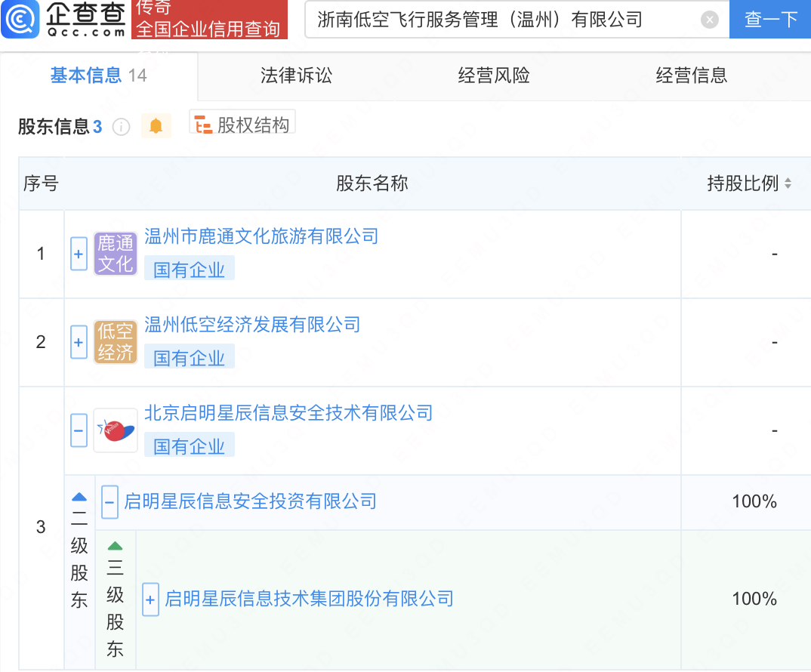Open 温州低空经济发展有限公司 link

(x=252, y=325)
